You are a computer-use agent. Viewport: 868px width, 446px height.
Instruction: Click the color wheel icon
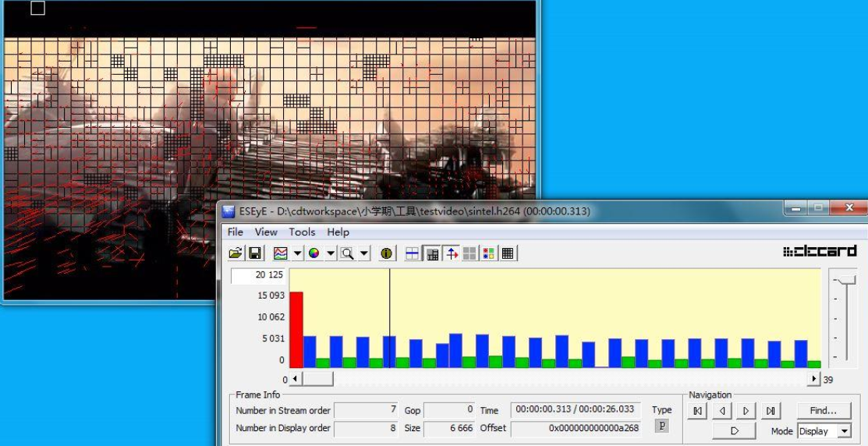(314, 253)
